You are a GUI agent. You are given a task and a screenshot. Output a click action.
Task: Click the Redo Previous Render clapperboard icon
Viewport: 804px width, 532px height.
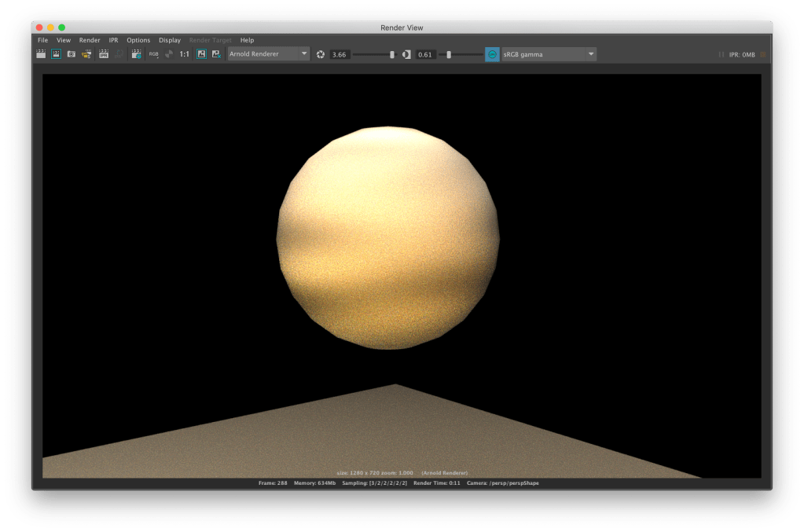(42, 54)
